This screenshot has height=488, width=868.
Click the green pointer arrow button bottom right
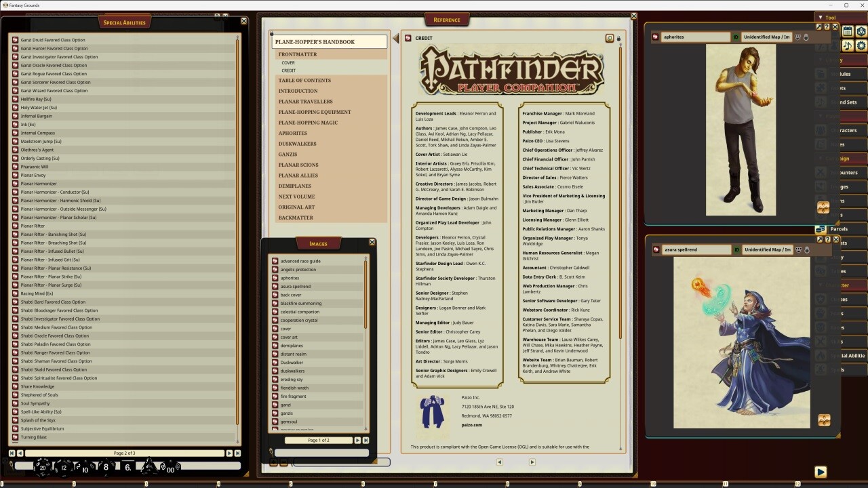tap(821, 472)
